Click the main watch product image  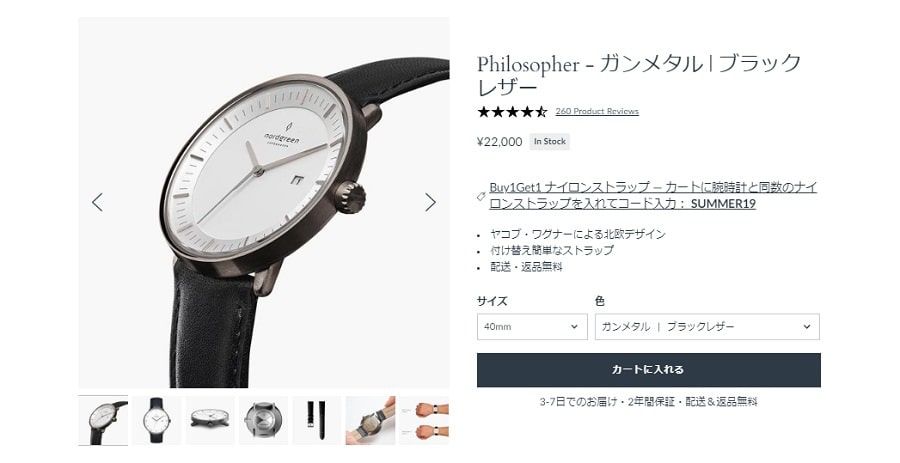263,203
